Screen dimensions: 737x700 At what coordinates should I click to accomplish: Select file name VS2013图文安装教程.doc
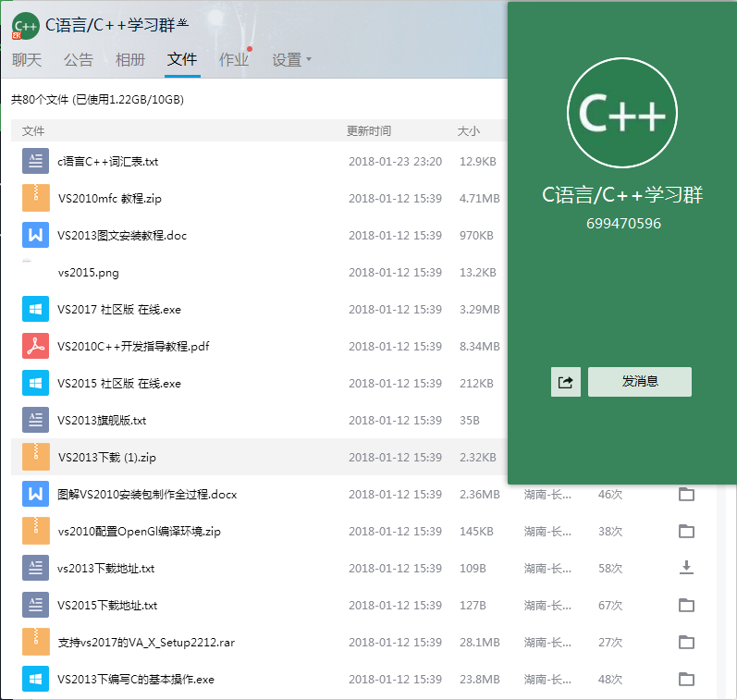122,236
